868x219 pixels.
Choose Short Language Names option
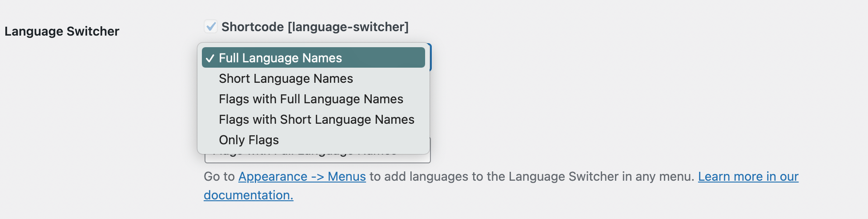coord(313,78)
